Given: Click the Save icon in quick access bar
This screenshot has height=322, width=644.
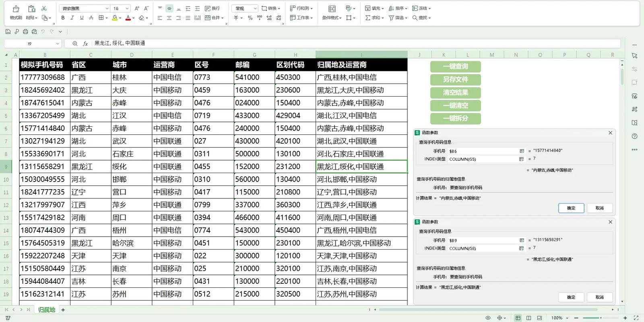Looking at the screenshot, I should tap(8, 31).
